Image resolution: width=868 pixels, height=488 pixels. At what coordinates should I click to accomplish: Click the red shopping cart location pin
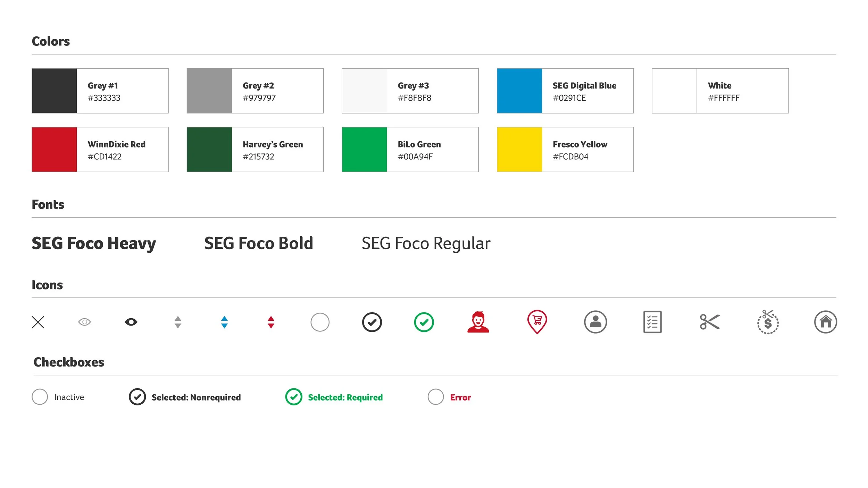(x=537, y=322)
